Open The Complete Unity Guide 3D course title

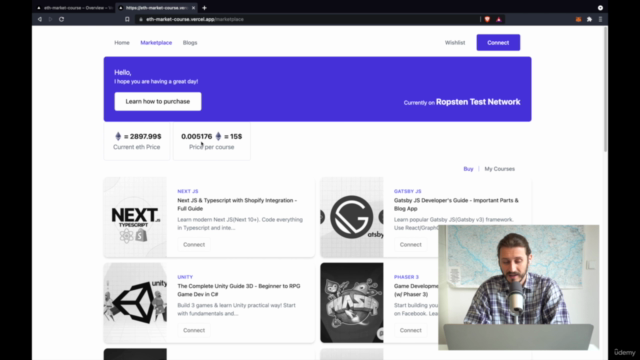(x=239, y=290)
